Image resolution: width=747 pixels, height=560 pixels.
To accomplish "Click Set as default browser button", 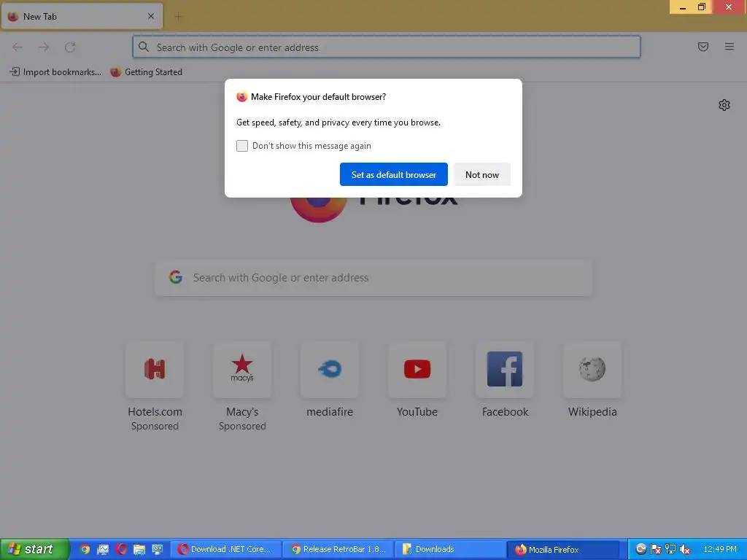I will pyautogui.click(x=393, y=174).
